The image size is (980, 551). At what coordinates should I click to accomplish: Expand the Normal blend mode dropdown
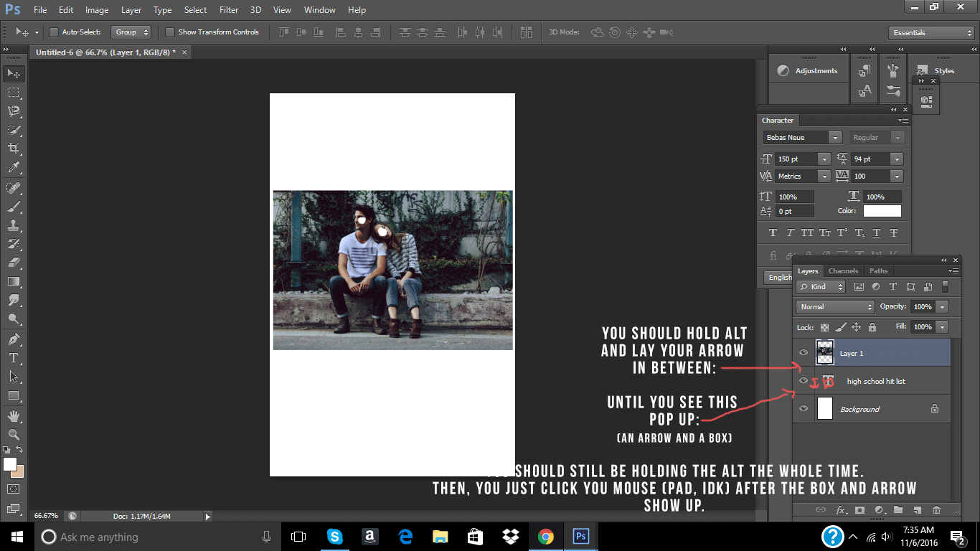coord(835,307)
